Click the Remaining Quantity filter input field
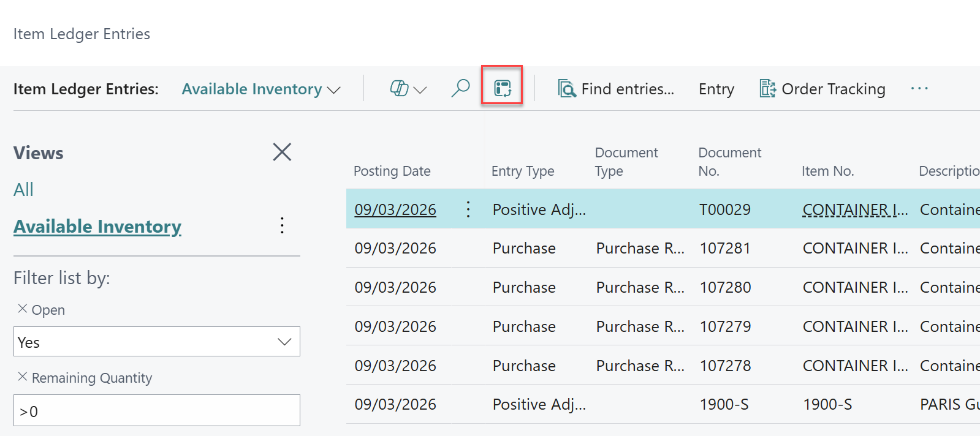Screen dimensions: 980x436 [157, 410]
